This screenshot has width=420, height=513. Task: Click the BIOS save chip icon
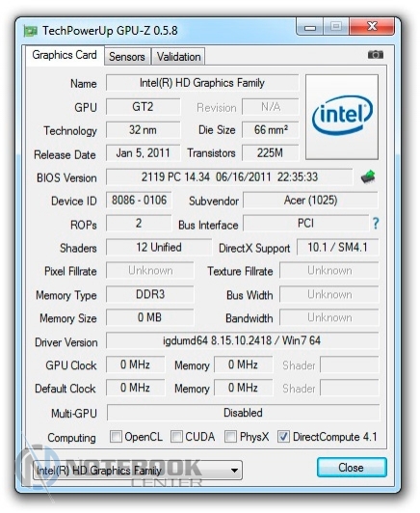tap(368, 176)
